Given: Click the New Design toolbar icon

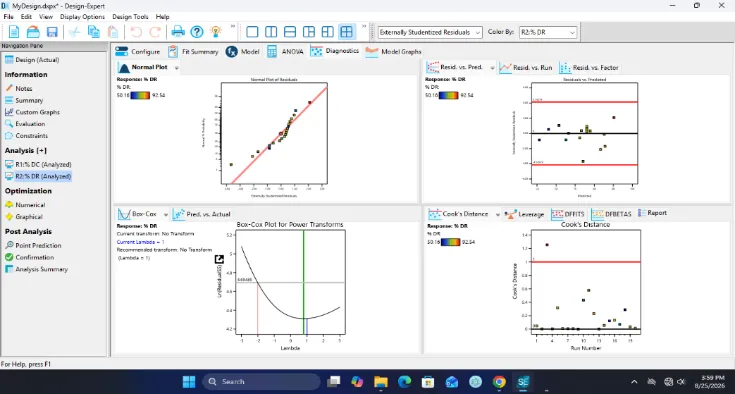Looking at the screenshot, I should click(14, 32).
